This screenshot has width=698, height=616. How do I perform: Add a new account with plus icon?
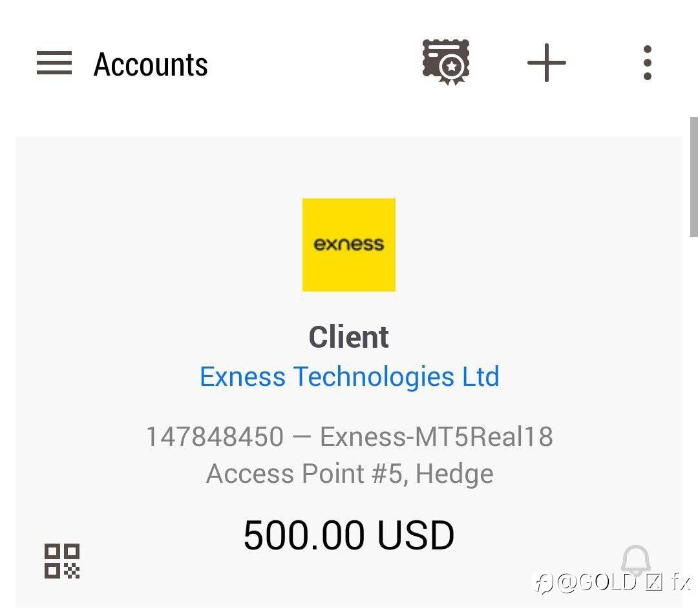547,63
